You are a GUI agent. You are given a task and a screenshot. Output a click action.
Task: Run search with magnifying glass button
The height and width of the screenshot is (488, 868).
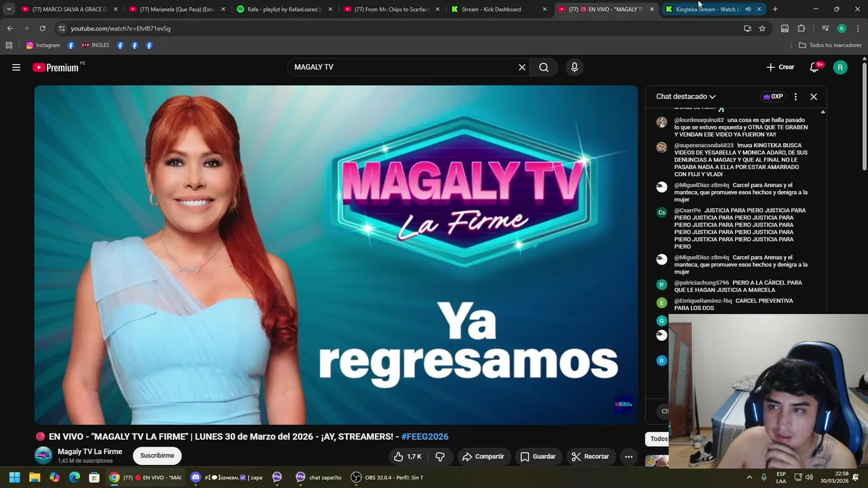tap(544, 67)
